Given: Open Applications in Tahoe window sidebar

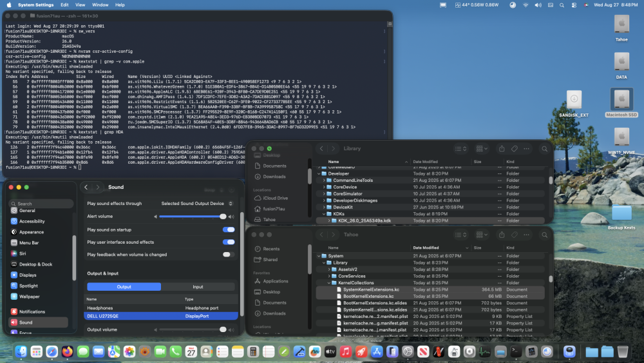Looking at the screenshot, I should coord(276,281).
